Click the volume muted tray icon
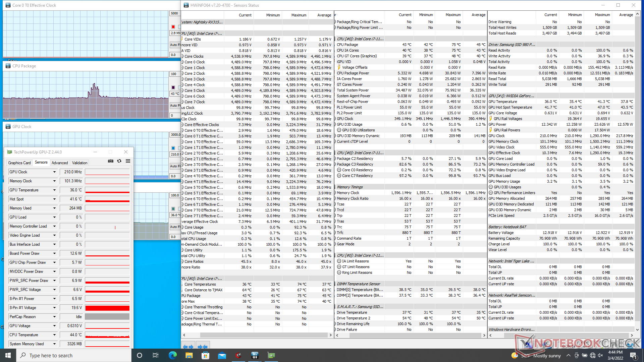This screenshot has width=644, height=362. tap(600, 355)
